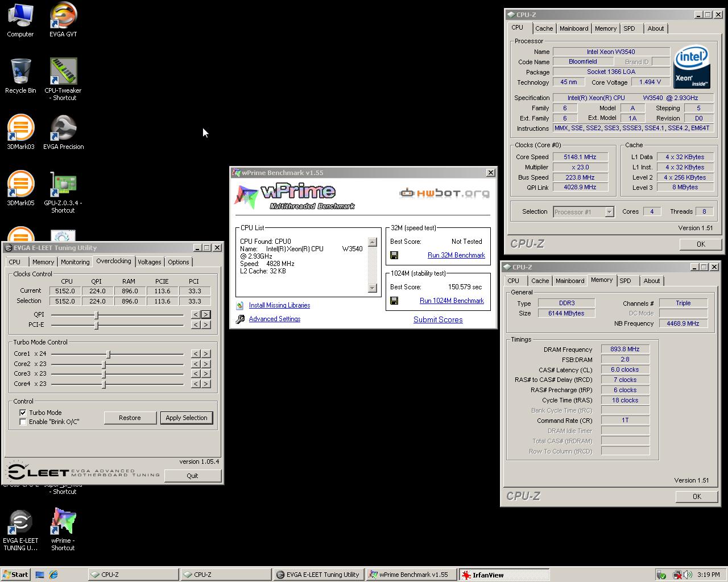Enable the Turbo Mode checkbox

(23, 413)
